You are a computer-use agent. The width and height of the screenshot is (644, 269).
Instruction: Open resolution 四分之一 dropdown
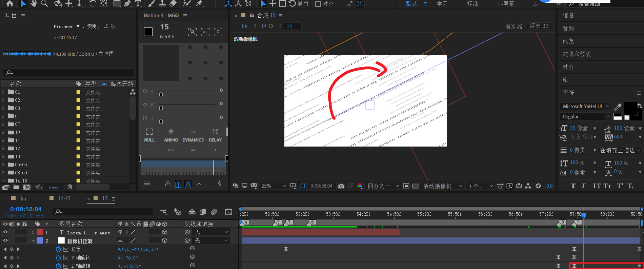(x=383, y=186)
